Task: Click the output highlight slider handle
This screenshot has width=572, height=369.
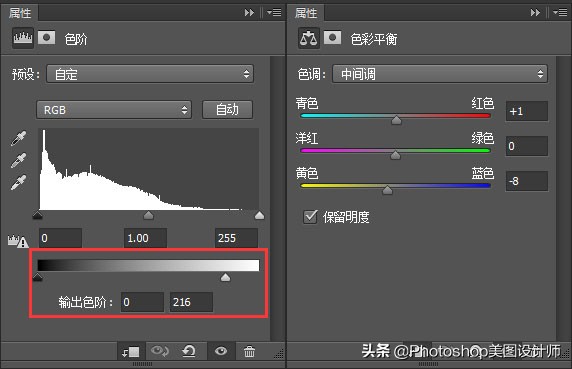Action: click(225, 277)
